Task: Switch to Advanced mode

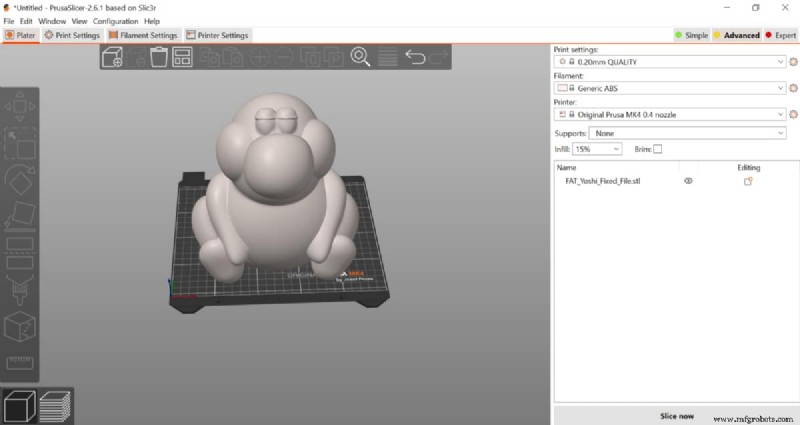Action: (737, 35)
